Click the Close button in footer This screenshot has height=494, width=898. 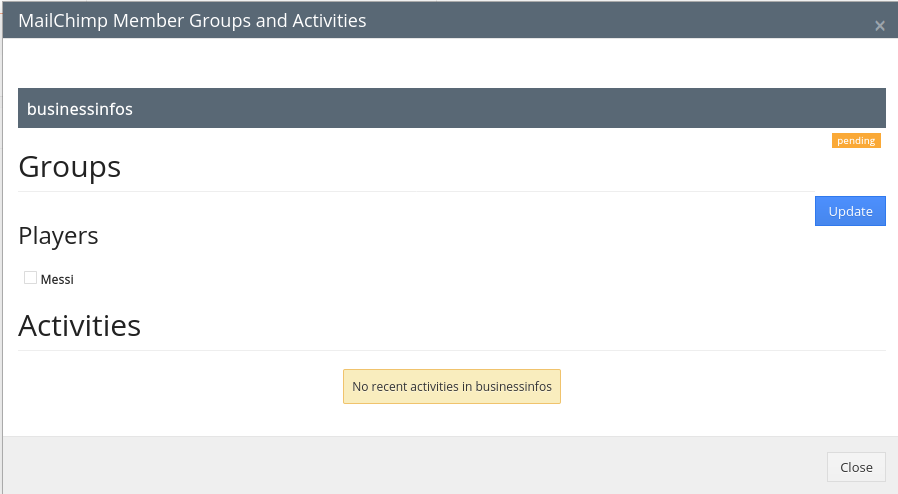pos(856,467)
